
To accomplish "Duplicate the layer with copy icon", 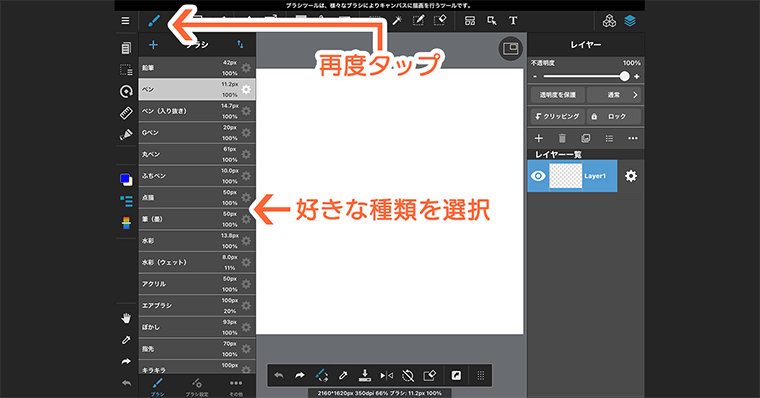I will (586, 138).
